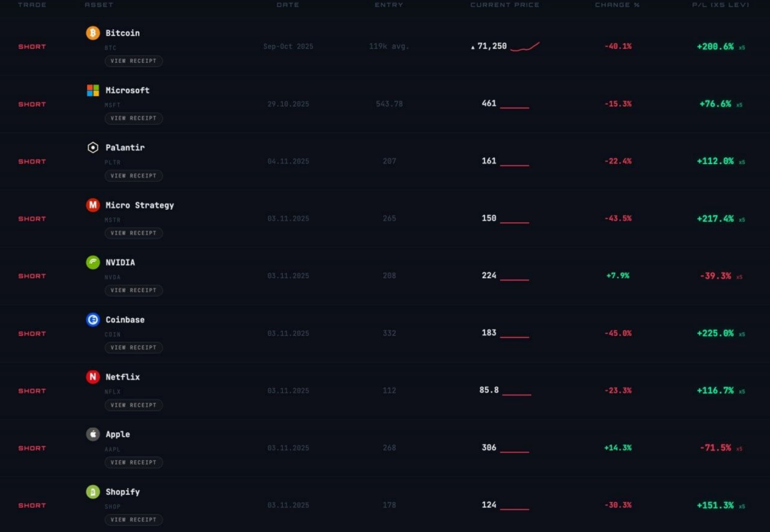Click the Apple logo icon
The width and height of the screenshot is (770, 532).
[x=93, y=434]
